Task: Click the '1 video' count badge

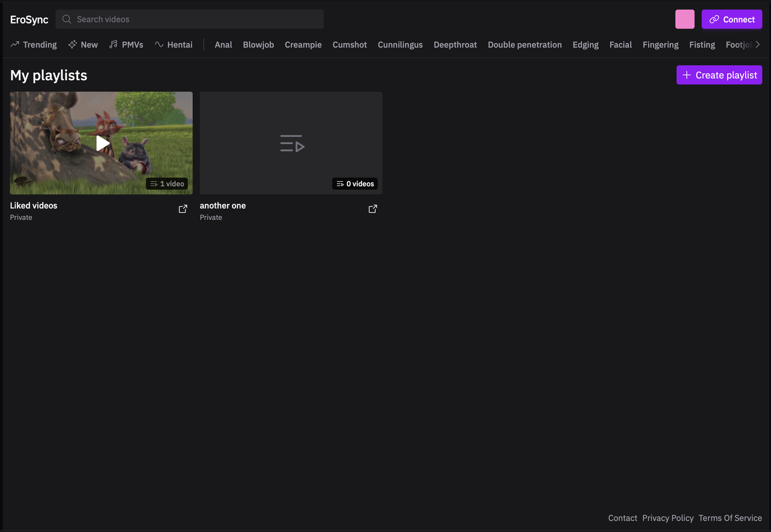Action: (167, 184)
